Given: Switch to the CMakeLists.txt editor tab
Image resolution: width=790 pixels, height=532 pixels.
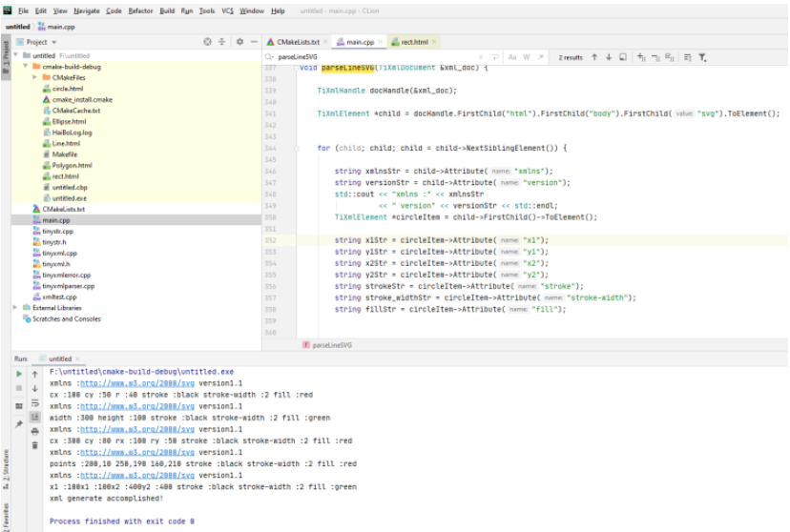Looking at the screenshot, I should [297, 42].
